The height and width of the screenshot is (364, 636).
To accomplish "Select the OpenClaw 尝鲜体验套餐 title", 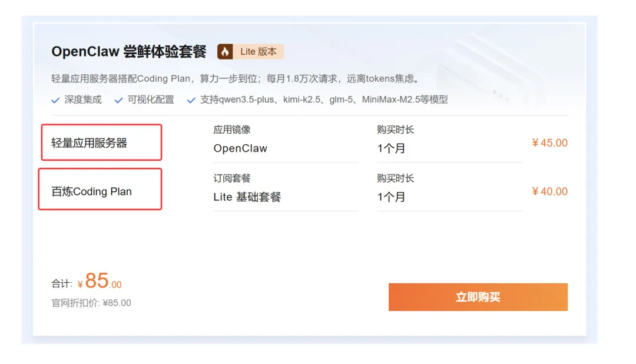I will pyautogui.click(x=128, y=51).
